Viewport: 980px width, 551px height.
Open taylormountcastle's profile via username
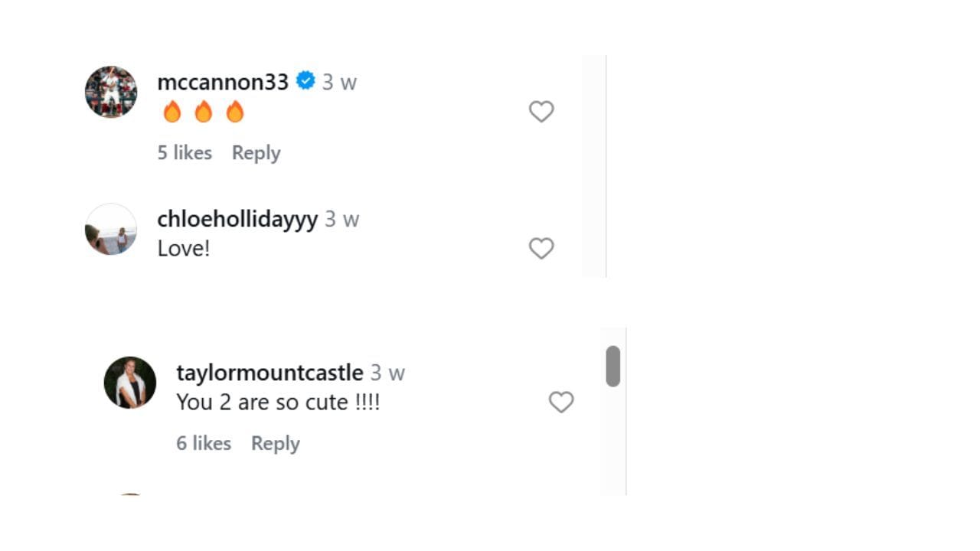click(x=270, y=373)
